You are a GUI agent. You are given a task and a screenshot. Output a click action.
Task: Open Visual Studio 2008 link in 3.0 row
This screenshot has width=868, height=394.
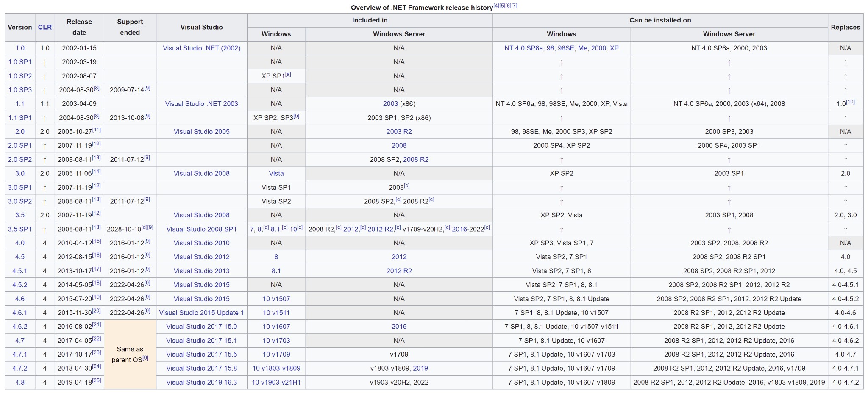pyautogui.click(x=202, y=173)
